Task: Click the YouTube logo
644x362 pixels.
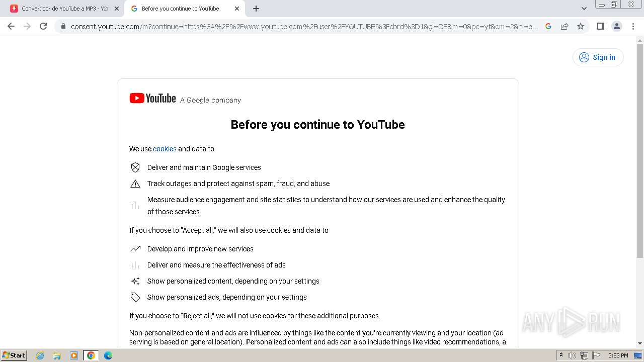Action: pyautogui.click(x=152, y=99)
